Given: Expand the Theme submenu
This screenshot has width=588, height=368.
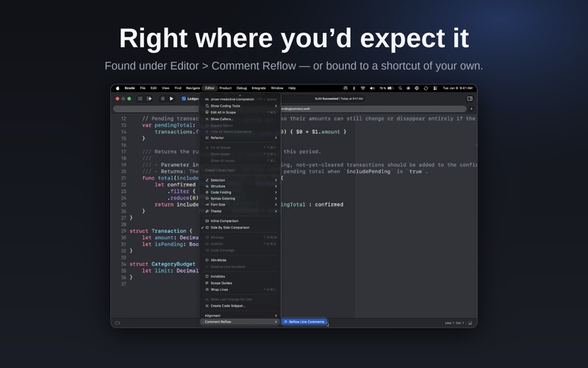Looking at the screenshot, I should pos(240,211).
